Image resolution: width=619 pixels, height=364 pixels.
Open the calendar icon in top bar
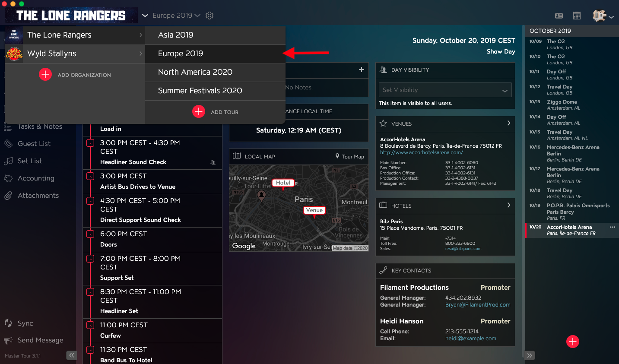(577, 16)
